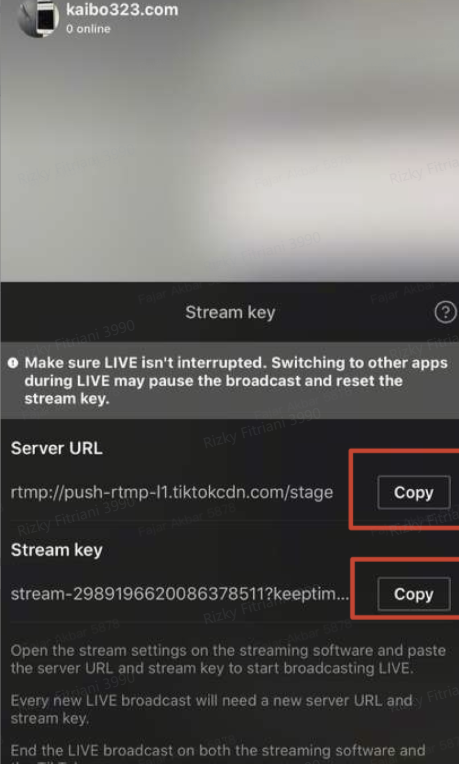Open the Stream key help question-mark icon

[x=445, y=312]
